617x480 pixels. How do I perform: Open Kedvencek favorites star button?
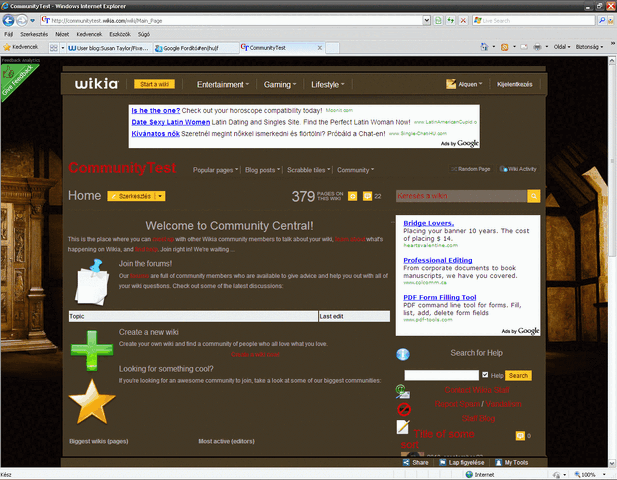pyautogui.click(x=21, y=47)
